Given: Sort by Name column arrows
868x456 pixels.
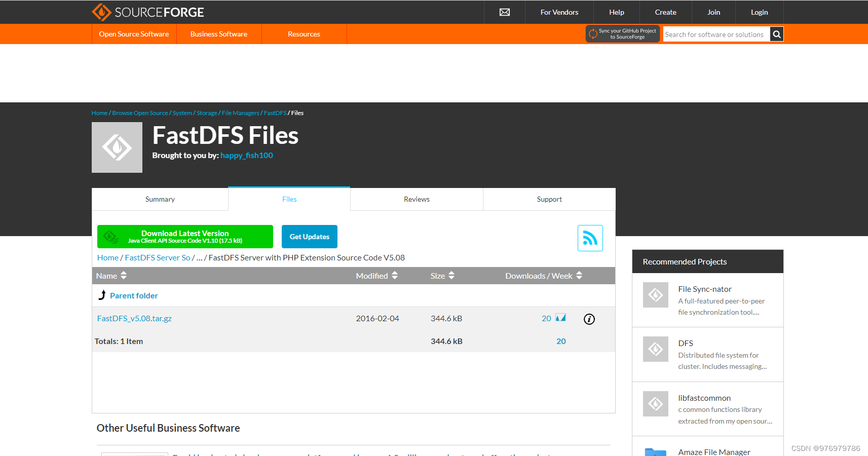Looking at the screenshot, I should point(124,275).
